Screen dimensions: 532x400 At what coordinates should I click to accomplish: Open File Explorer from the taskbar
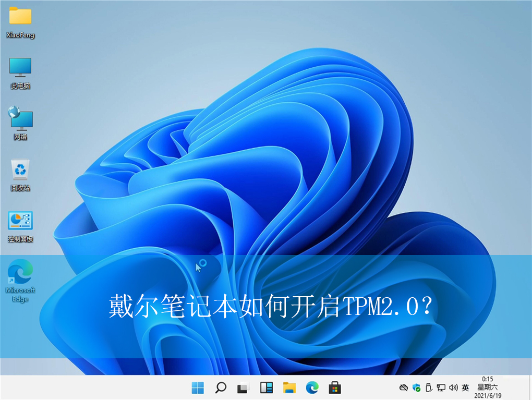(x=289, y=387)
